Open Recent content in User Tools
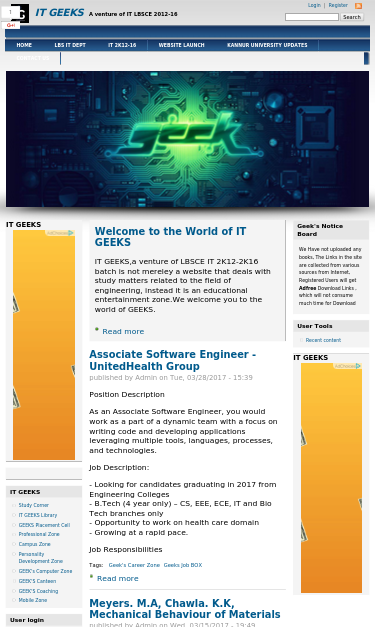The height and width of the screenshot is (627, 375). coord(323,340)
